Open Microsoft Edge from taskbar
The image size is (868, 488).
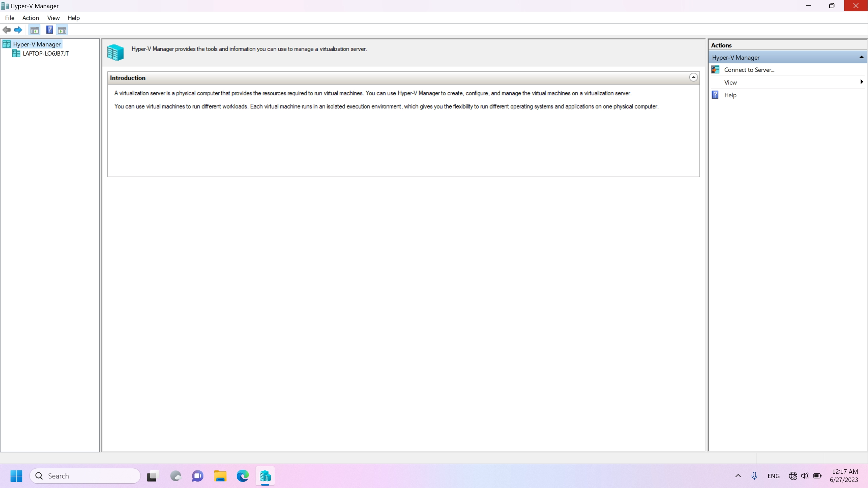click(x=243, y=476)
